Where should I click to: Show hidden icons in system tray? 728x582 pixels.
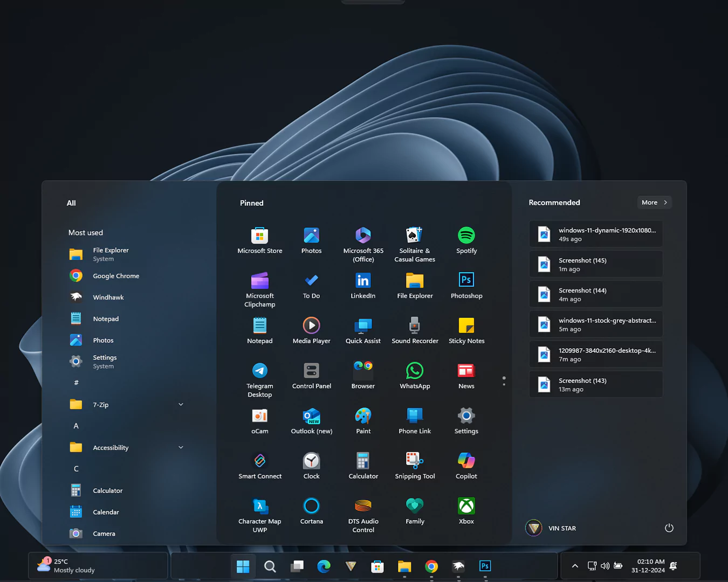[x=575, y=566]
